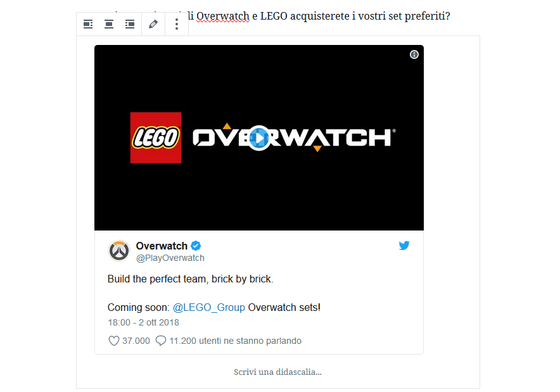Open the @PlayOverwatch handle link
The width and height of the screenshot is (560, 392).
[x=170, y=258]
